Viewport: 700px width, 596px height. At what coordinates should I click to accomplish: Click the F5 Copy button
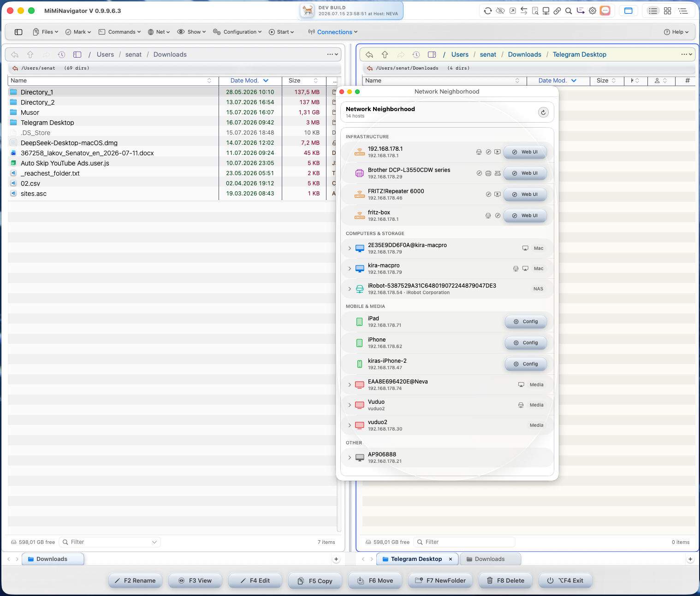[x=315, y=581]
